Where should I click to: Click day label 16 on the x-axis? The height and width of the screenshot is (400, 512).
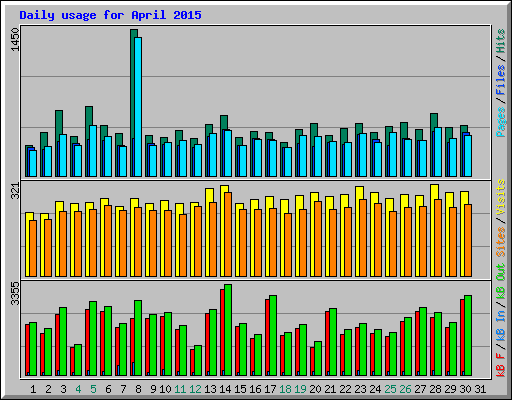coord(255,389)
